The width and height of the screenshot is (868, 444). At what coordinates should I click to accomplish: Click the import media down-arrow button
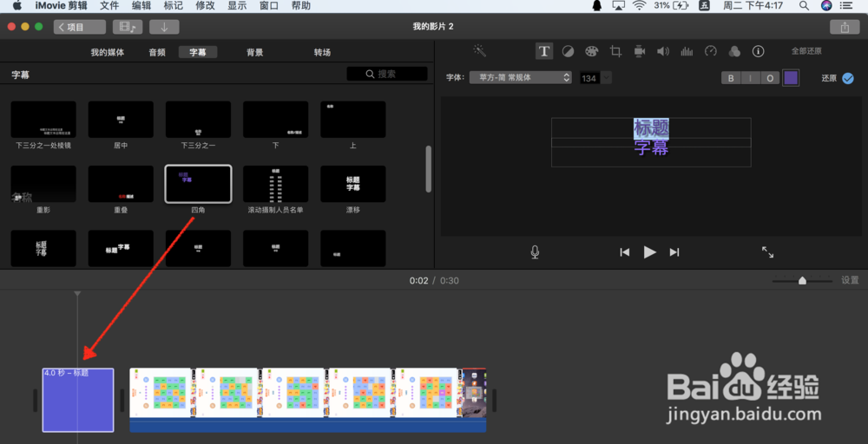pos(164,27)
